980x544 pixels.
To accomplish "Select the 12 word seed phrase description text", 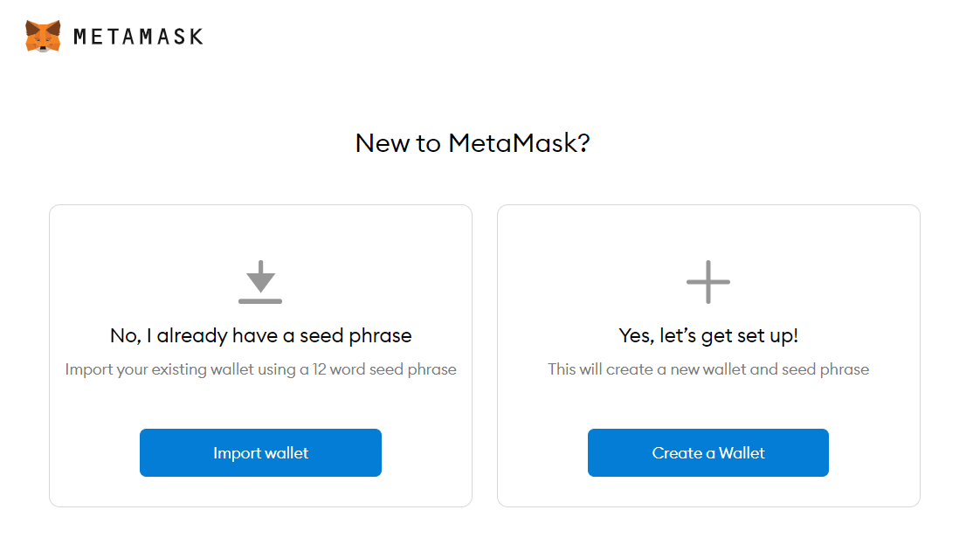I will tap(260, 368).
